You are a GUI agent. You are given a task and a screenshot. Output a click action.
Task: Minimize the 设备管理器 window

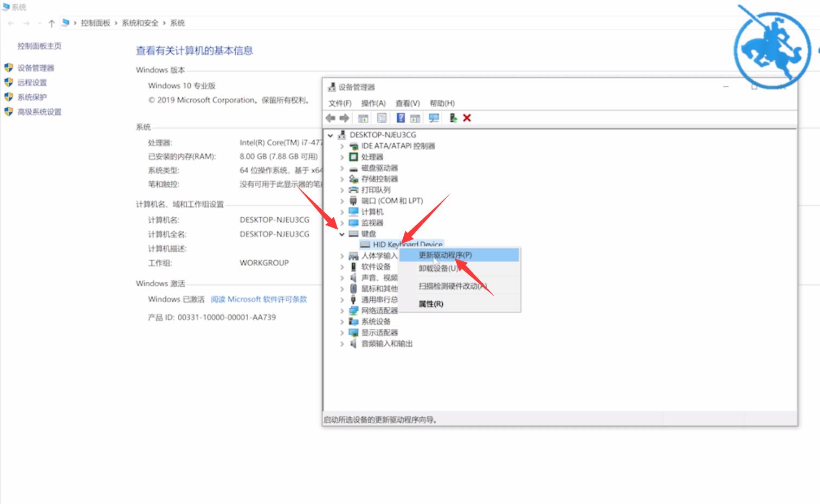point(726,87)
